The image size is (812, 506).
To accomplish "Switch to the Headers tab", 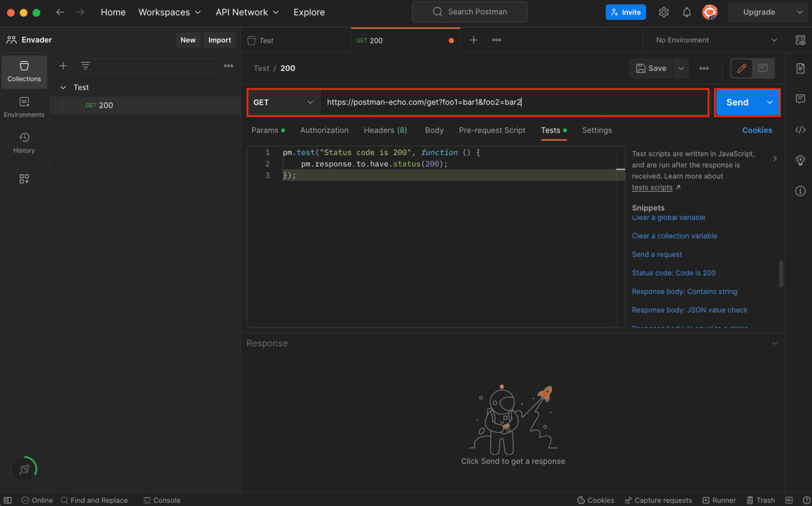I will click(x=385, y=130).
